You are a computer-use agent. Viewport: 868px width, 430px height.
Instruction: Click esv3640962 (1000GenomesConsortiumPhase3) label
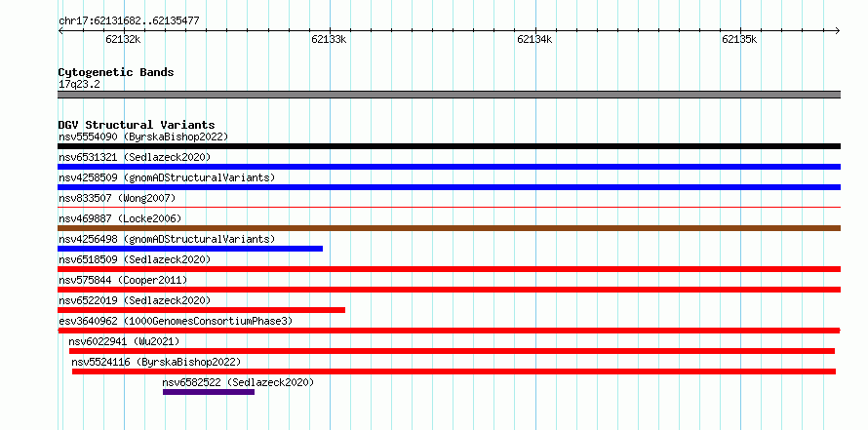(x=176, y=321)
